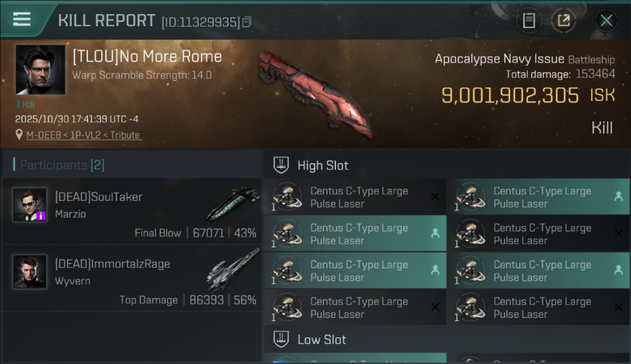Click the Low Slot shield icon

[281, 339]
